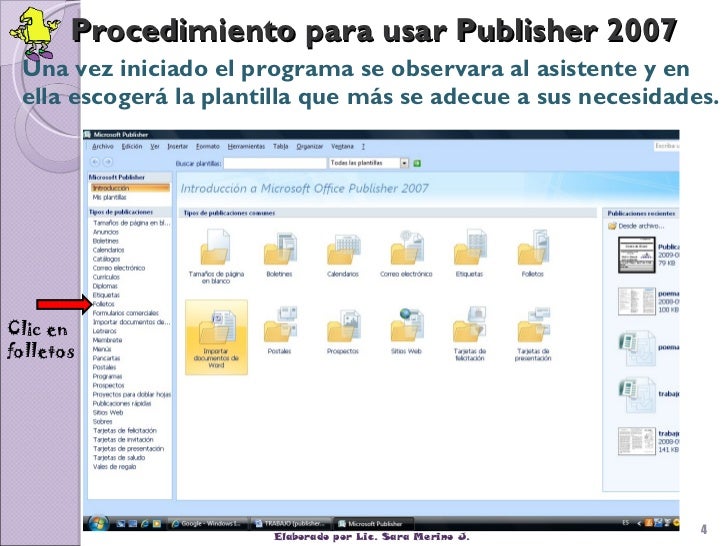Click Sobres in the sidebar list
728x546 pixels.
point(103,422)
